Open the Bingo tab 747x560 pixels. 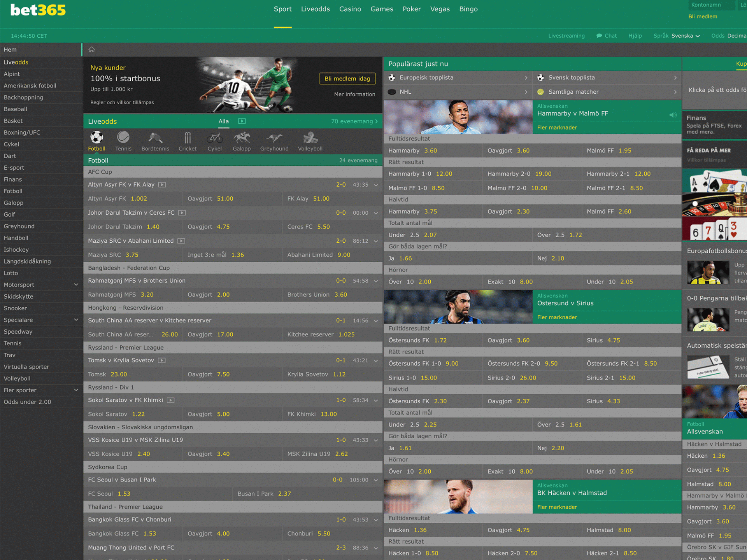[x=468, y=9]
